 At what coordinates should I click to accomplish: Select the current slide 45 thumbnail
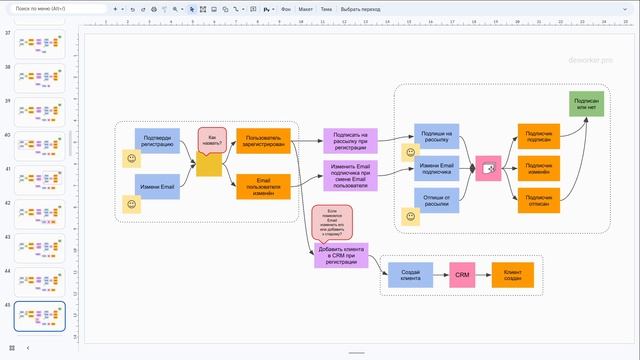pos(40,316)
